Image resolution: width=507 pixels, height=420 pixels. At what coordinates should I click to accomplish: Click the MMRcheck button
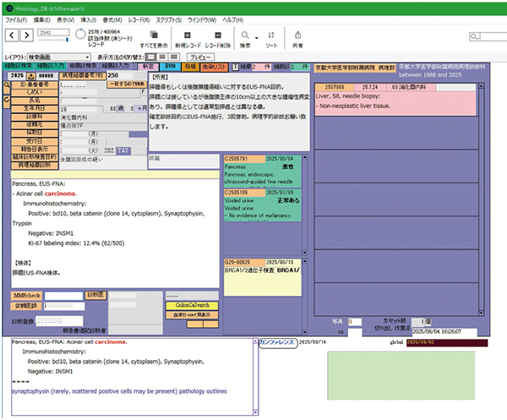(x=25, y=294)
